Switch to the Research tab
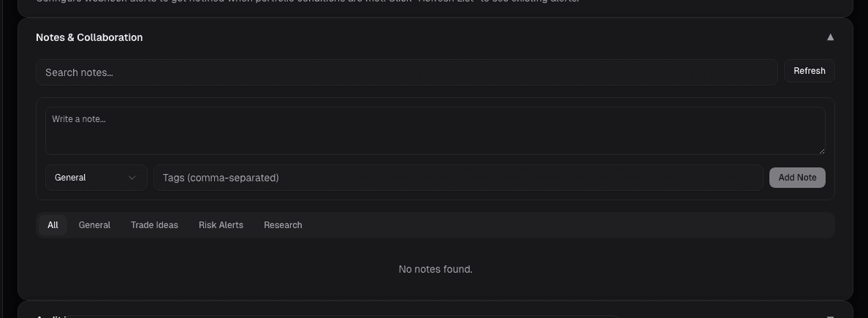 pos(283,225)
